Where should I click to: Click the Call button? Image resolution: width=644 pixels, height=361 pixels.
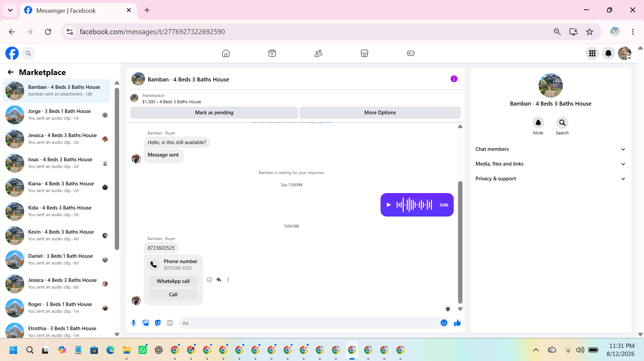click(173, 295)
